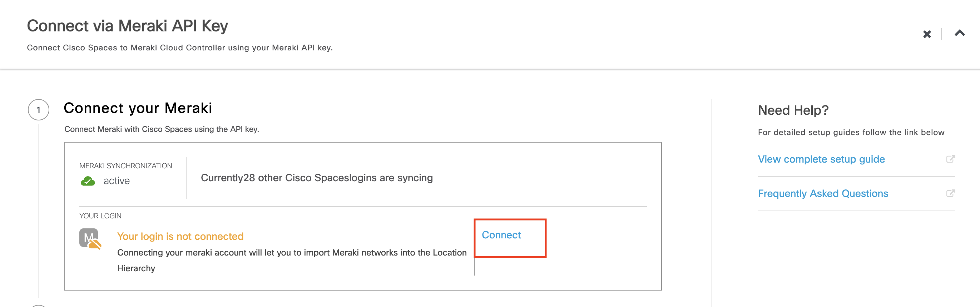Click the Connect link

tap(501, 235)
